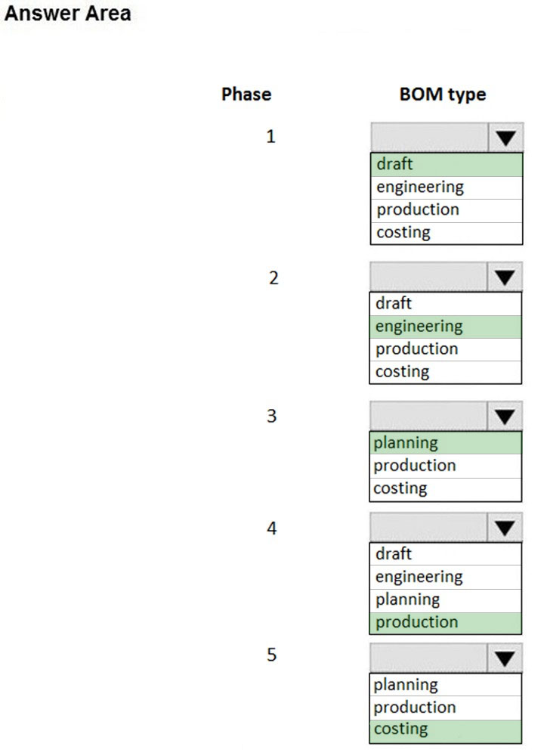The width and height of the screenshot is (547, 756).
Task: Select planning option for Phase 3
Action: pyautogui.click(x=445, y=443)
